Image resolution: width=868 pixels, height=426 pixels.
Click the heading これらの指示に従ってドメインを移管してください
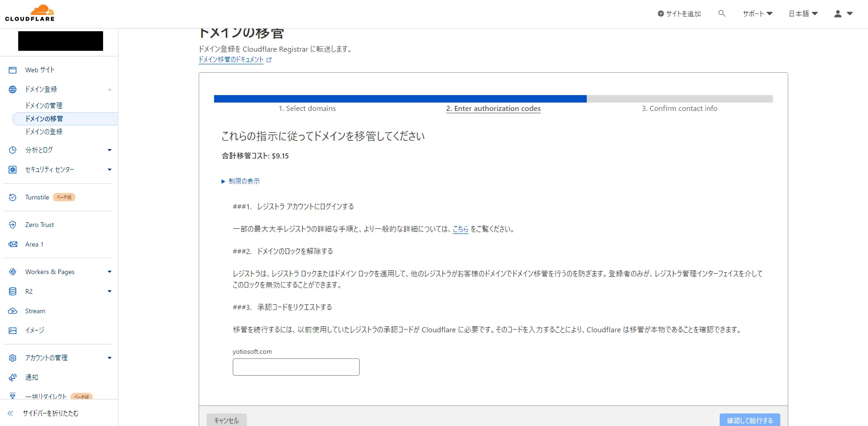coord(323,136)
